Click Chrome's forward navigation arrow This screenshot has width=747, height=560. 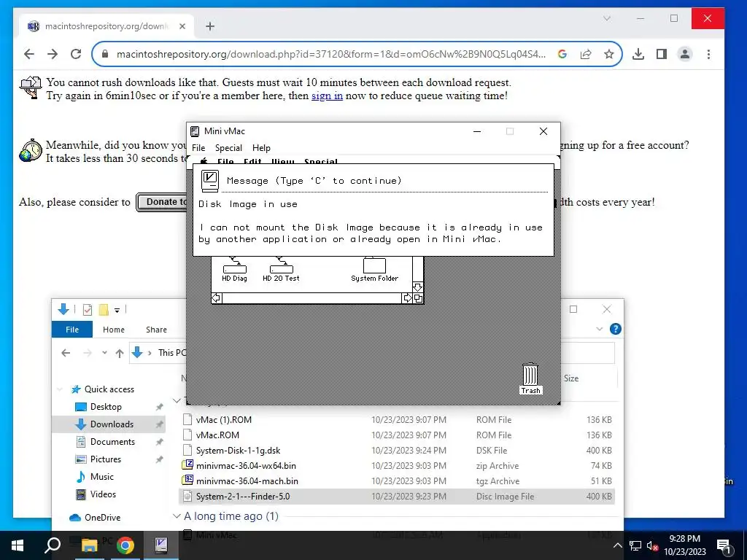pos(53,54)
